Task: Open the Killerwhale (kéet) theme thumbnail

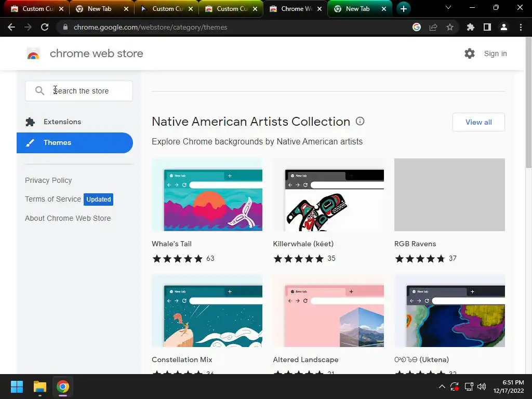Action: point(328,195)
